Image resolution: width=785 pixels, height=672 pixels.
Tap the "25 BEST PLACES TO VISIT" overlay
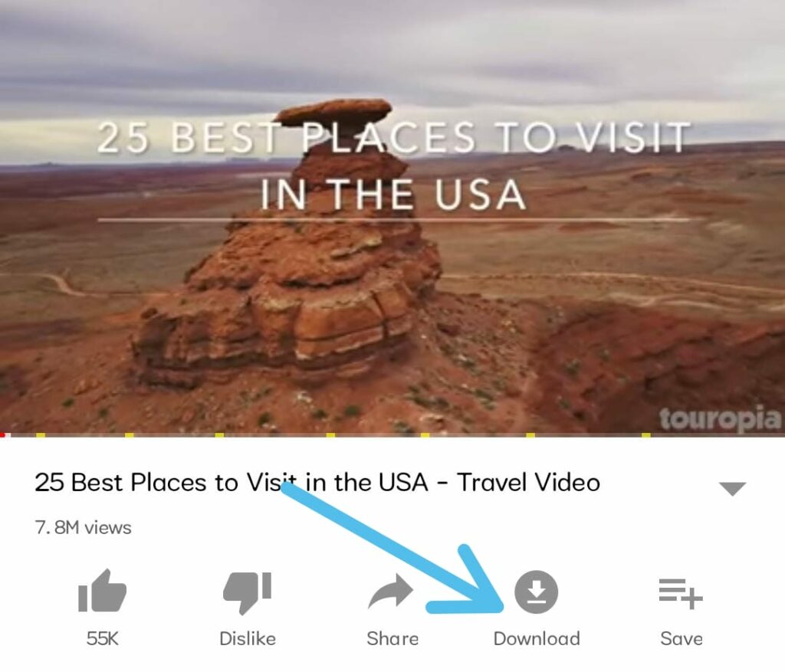pos(393,137)
